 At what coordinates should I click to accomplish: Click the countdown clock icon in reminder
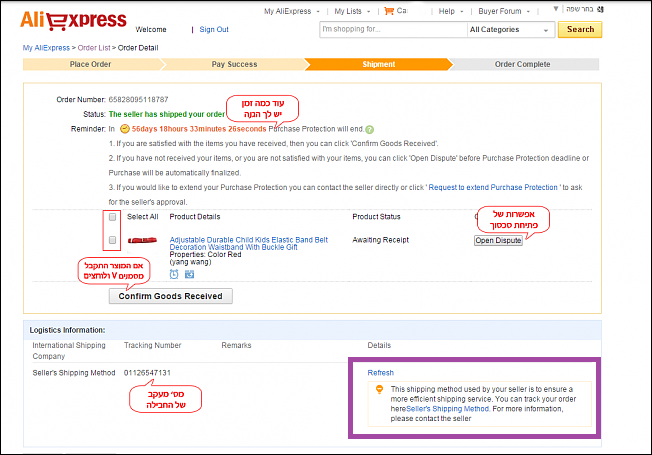124,129
